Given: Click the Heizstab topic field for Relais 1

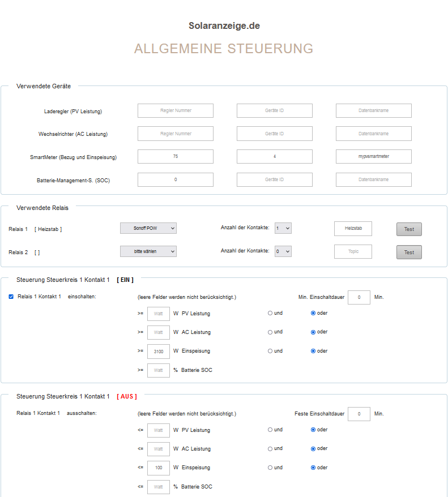Looking at the screenshot, I should (x=353, y=229).
